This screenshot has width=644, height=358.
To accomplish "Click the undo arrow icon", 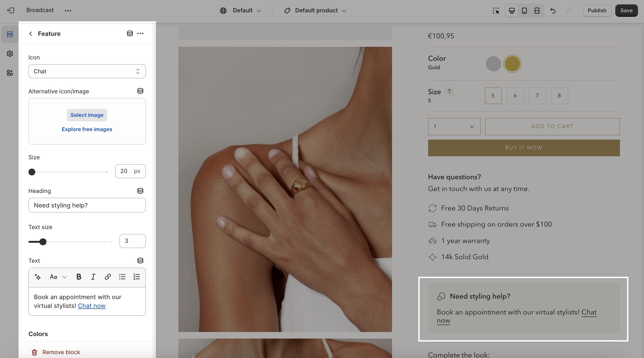I will 553,10.
